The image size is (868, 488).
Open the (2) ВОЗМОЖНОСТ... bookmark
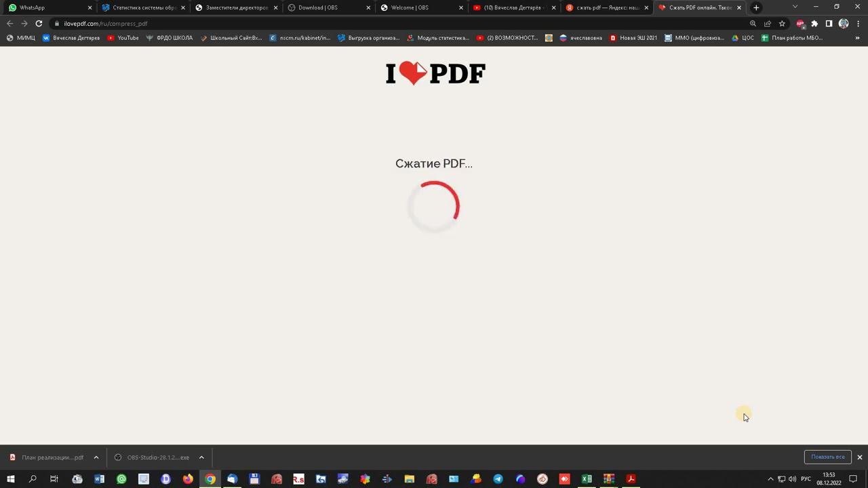pyautogui.click(x=507, y=38)
